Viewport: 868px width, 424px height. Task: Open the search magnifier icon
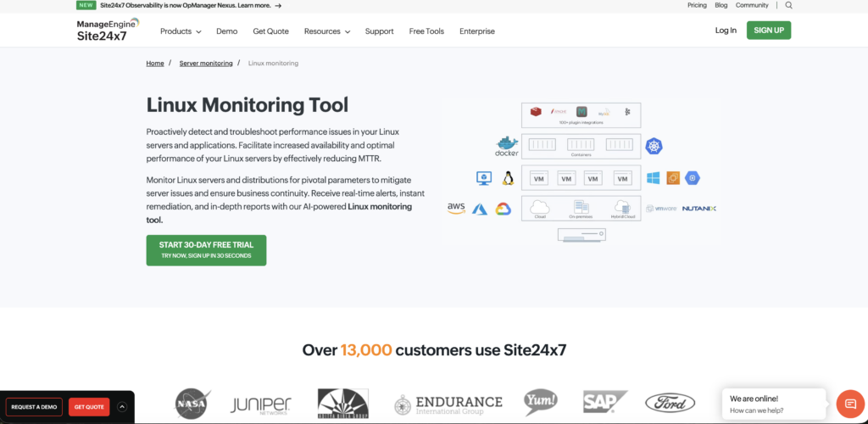point(789,6)
